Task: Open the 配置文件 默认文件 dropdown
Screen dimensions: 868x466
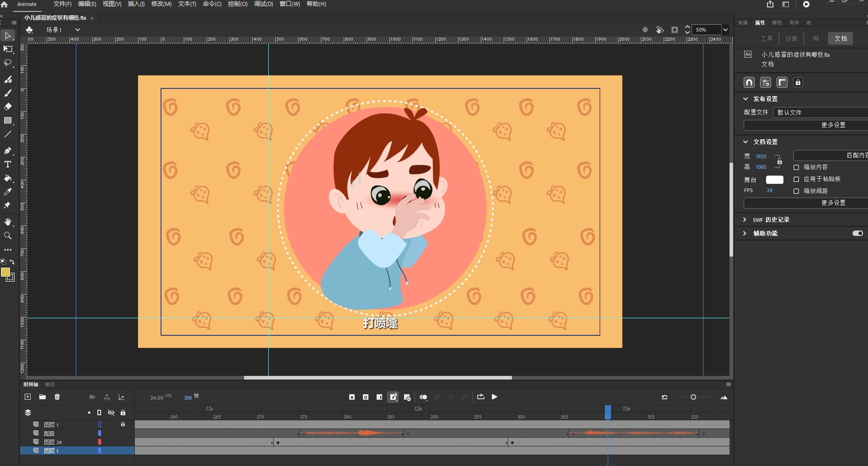Action: (820, 112)
